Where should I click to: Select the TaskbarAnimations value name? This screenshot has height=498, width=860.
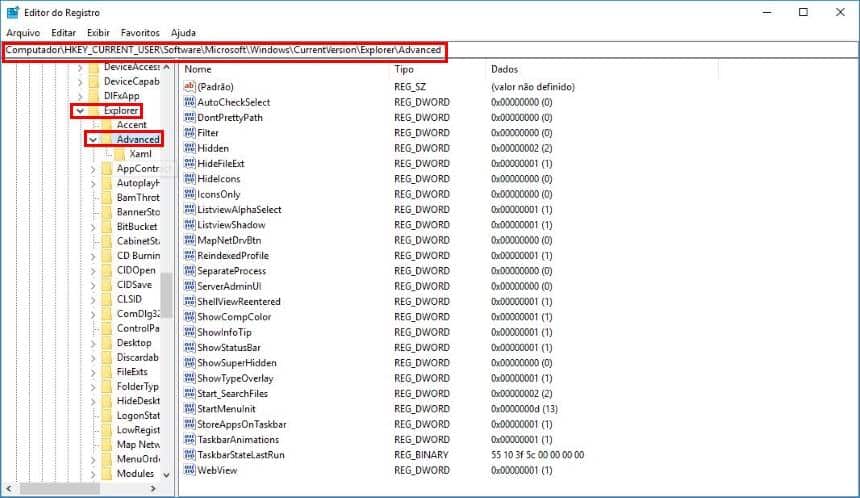(x=238, y=439)
